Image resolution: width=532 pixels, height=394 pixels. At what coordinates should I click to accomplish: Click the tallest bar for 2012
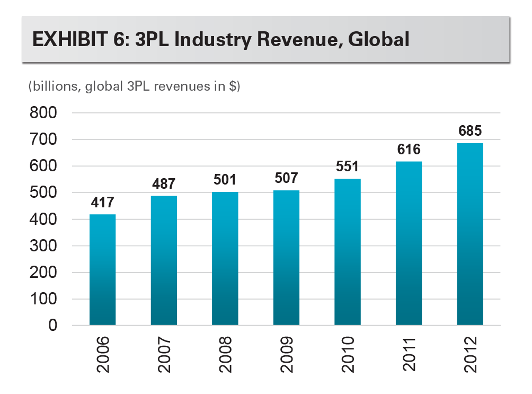tap(469, 234)
